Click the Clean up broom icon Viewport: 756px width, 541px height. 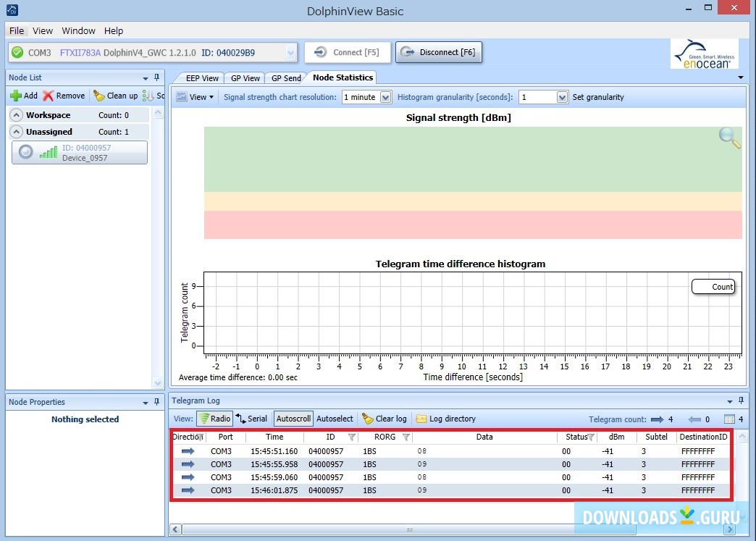[x=99, y=96]
